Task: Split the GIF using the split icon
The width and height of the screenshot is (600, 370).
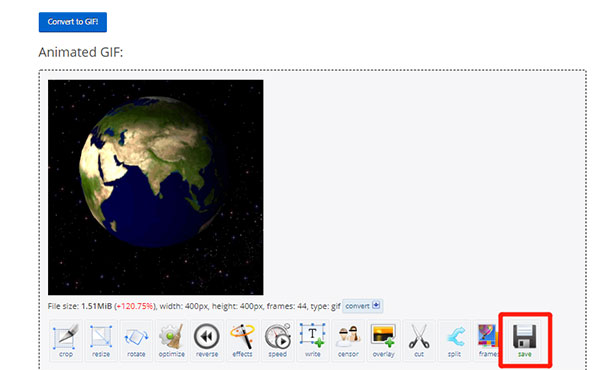Action: click(454, 340)
